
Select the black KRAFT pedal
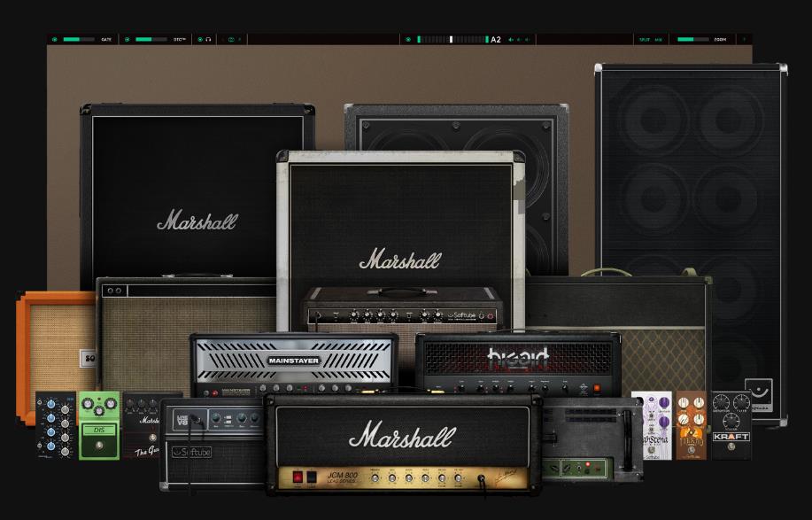pos(731,426)
